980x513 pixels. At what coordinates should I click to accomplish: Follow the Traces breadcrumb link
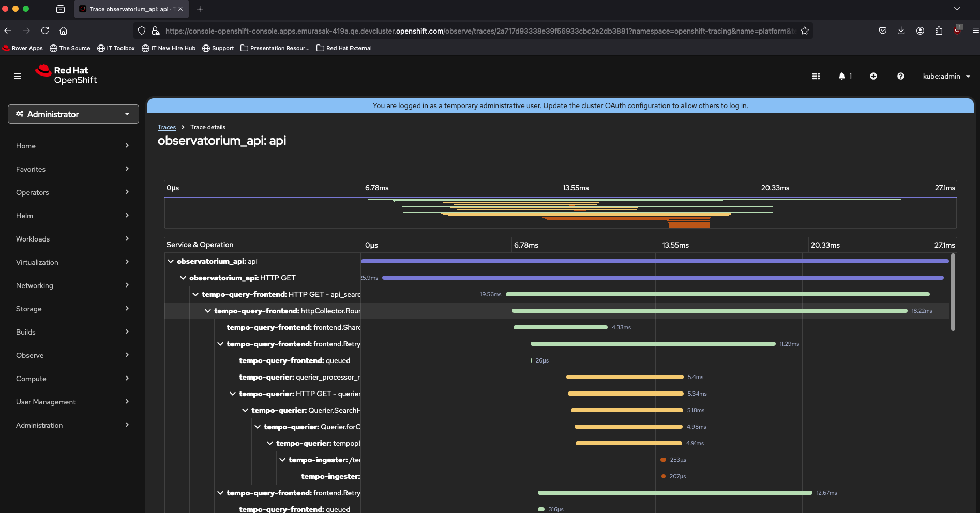coord(167,127)
